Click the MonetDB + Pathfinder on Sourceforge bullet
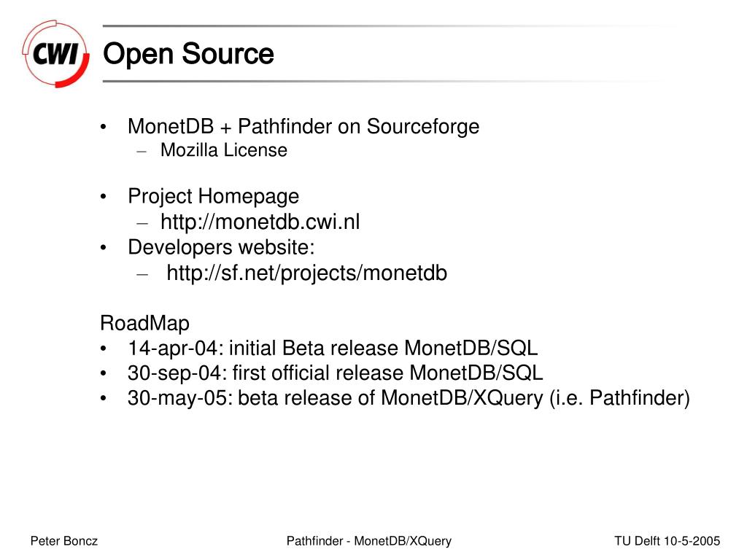The height and width of the screenshot is (560, 747). (303, 127)
